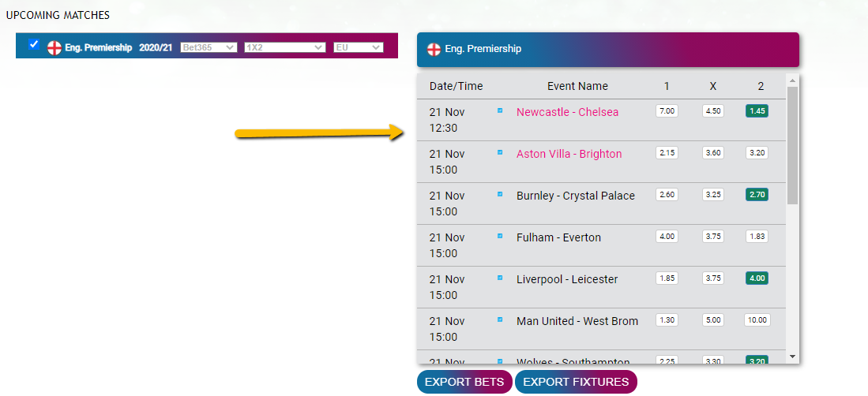Click the EXPORT BETS button
Viewport: 868px width, 396px height.
(464, 382)
